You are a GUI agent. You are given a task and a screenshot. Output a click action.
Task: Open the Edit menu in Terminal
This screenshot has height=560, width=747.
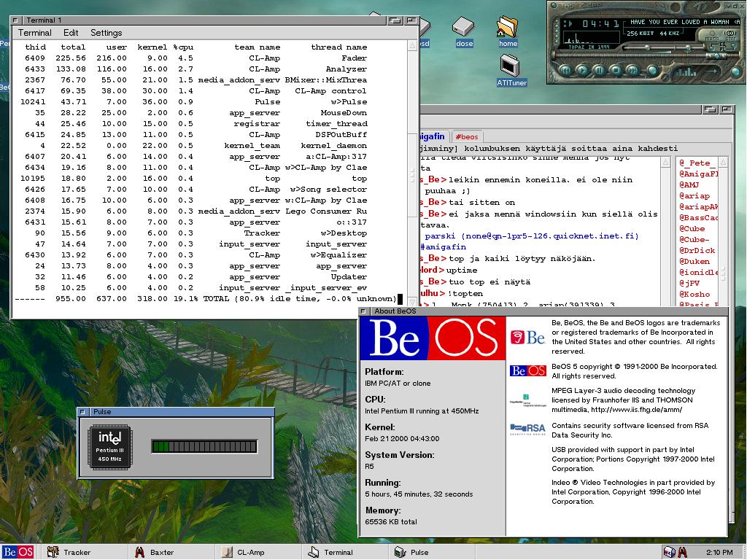pyautogui.click(x=71, y=33)
